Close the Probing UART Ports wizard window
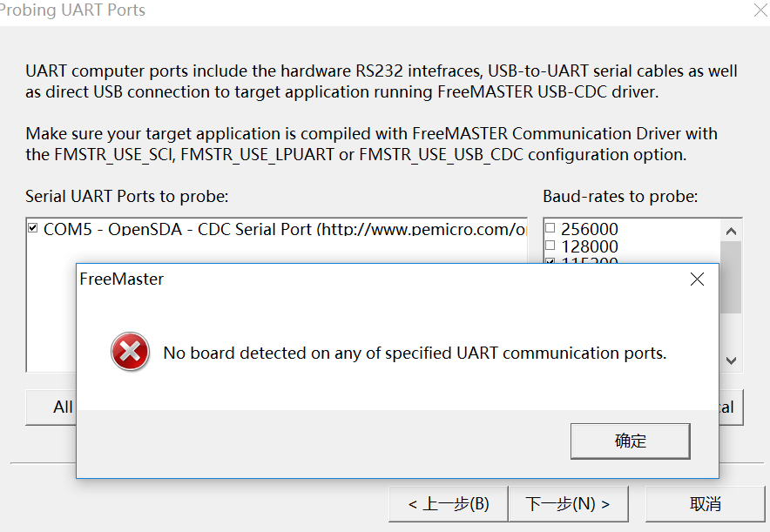This screenshot has width=770, height=532. pyautogui.click(x=759, y=10)
